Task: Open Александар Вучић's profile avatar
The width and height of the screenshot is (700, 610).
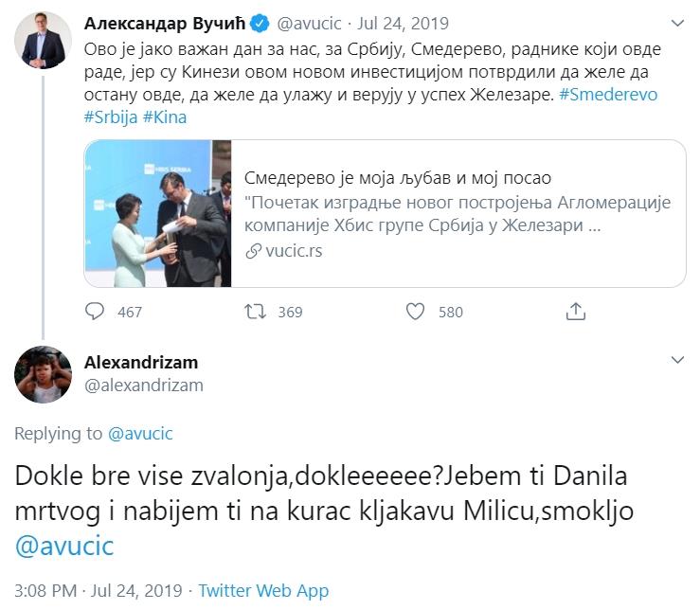Action: [x=43, y=40]
